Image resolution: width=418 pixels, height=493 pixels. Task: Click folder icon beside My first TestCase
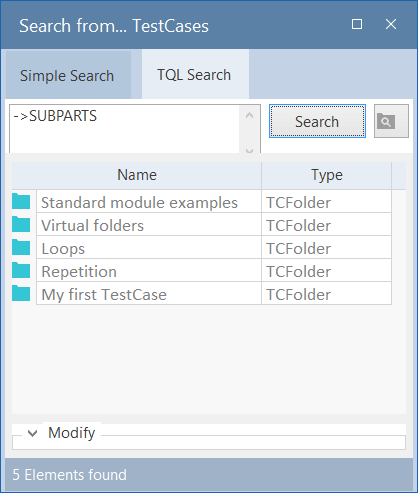[21, 293]
